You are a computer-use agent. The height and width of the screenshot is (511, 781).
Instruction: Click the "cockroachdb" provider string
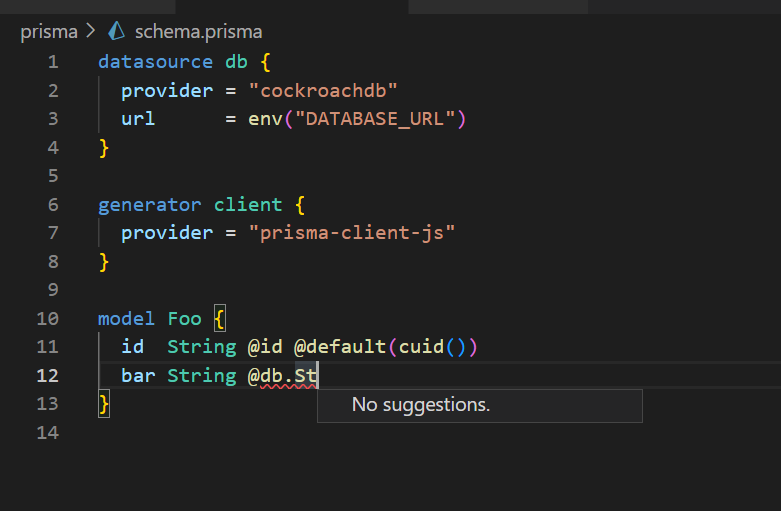(x=323, y=91)
